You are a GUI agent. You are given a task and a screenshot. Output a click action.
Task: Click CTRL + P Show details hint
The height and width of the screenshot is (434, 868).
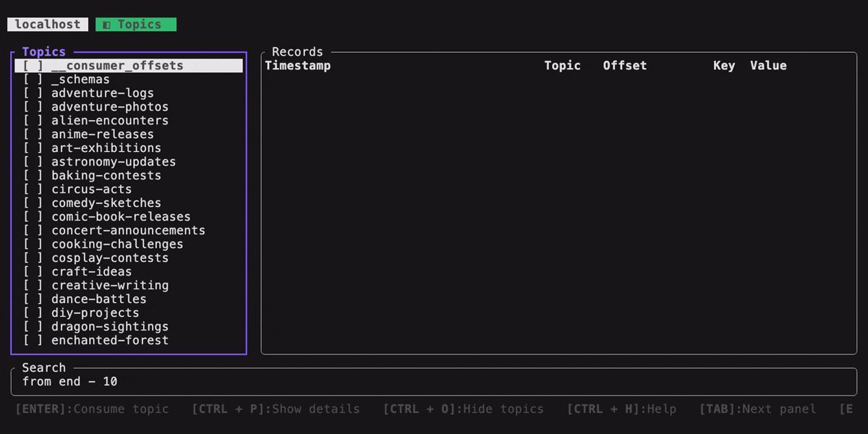(x=276, y=409)
